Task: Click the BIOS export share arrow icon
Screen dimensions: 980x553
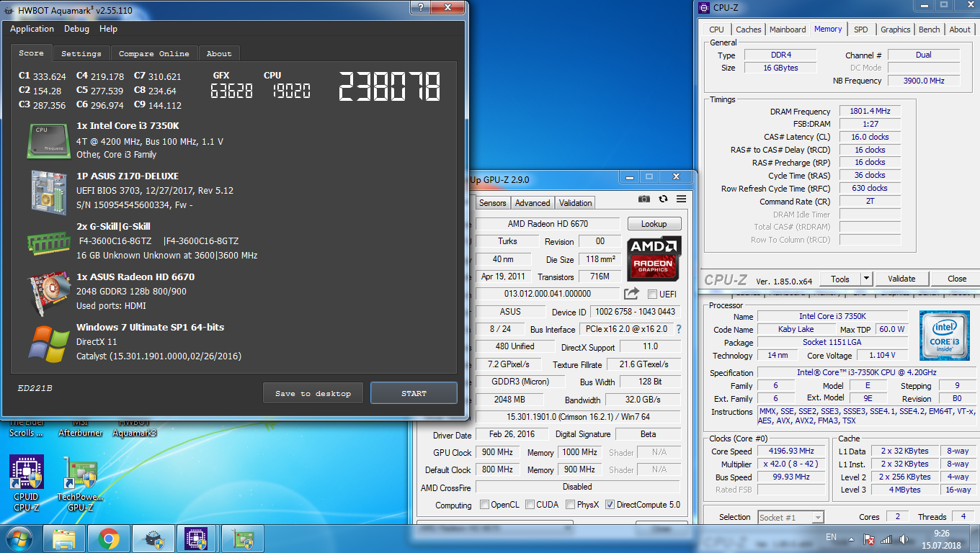Action: coord(631,293)
